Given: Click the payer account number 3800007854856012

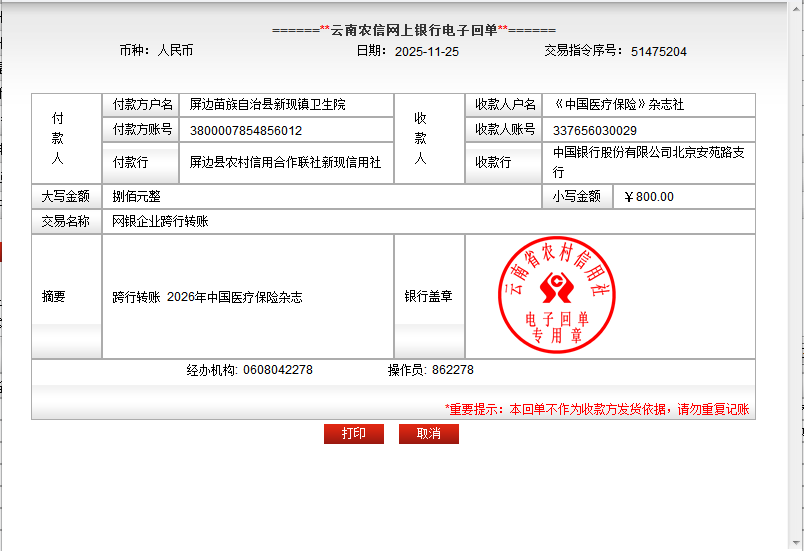Looking at the screenshot, I should (x=245, y=130).
